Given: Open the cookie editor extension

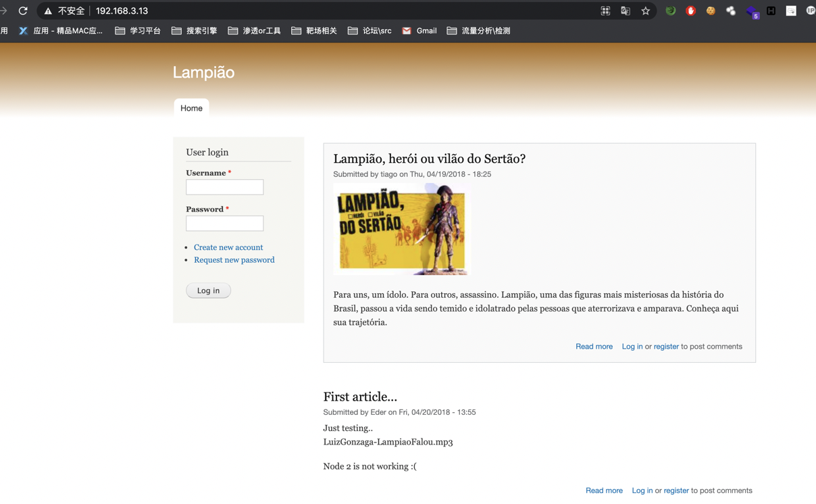Looking at the screenshot, I should tap(711, 11).
